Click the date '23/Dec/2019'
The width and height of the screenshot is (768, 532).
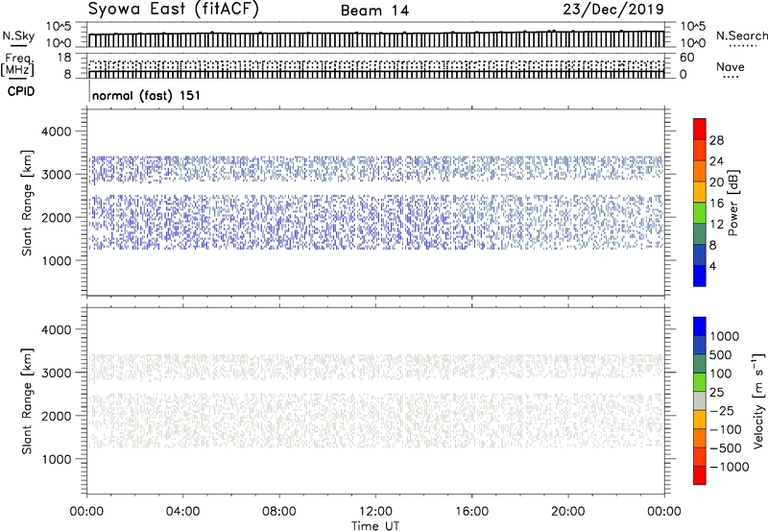(x=613, y=10)
